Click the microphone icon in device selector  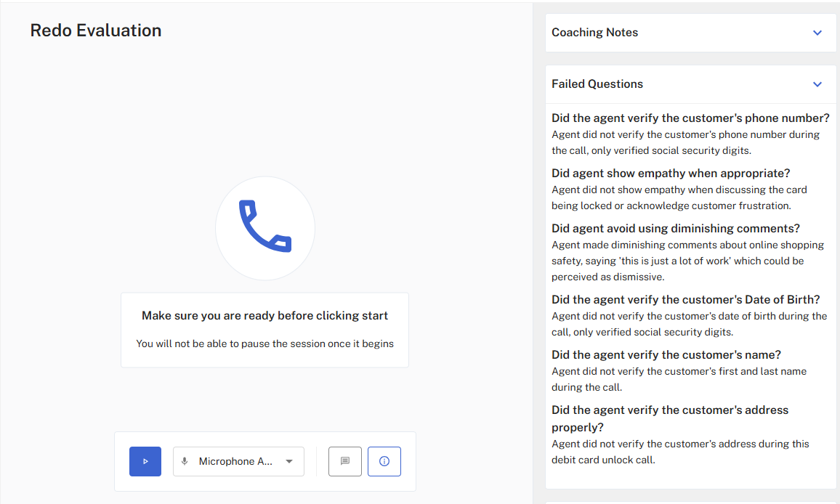(x=185, y=461)
